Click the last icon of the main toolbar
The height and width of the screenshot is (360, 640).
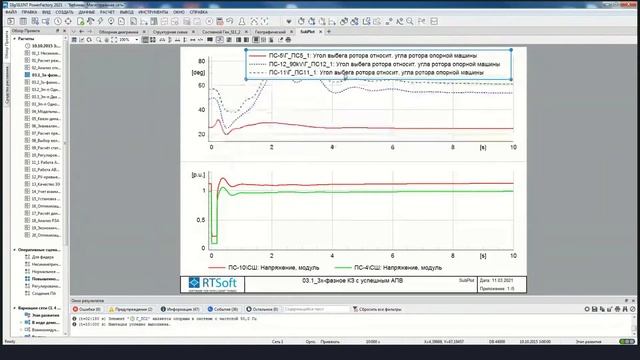coord(434,21)
